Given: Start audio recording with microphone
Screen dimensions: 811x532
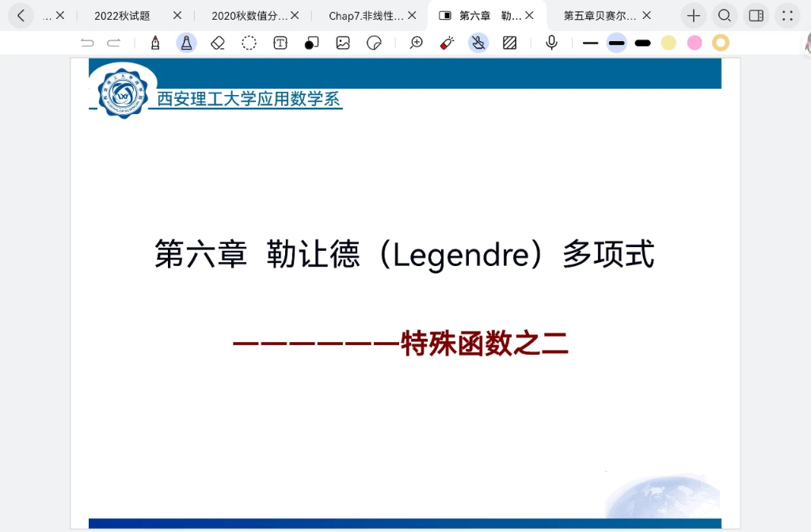Looking at the screenshot, I should point(551,43).
